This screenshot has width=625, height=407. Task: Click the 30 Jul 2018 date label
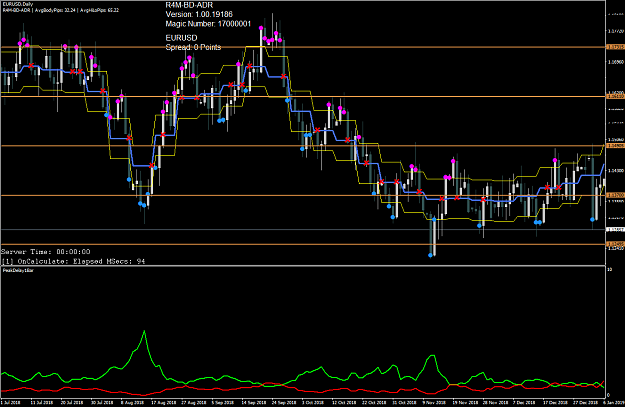102,403
